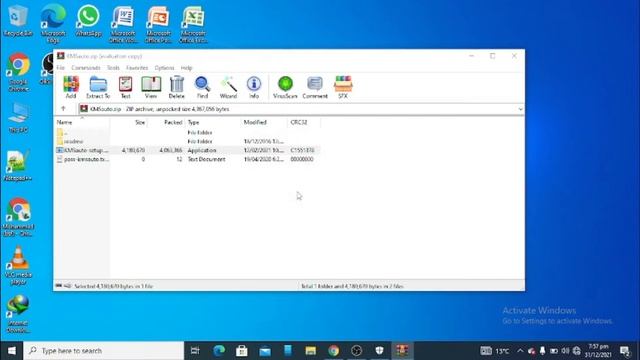This screenshot has height=360, width=640.
Task: Open Task View from the taskbar
Action: click(195, 351)
